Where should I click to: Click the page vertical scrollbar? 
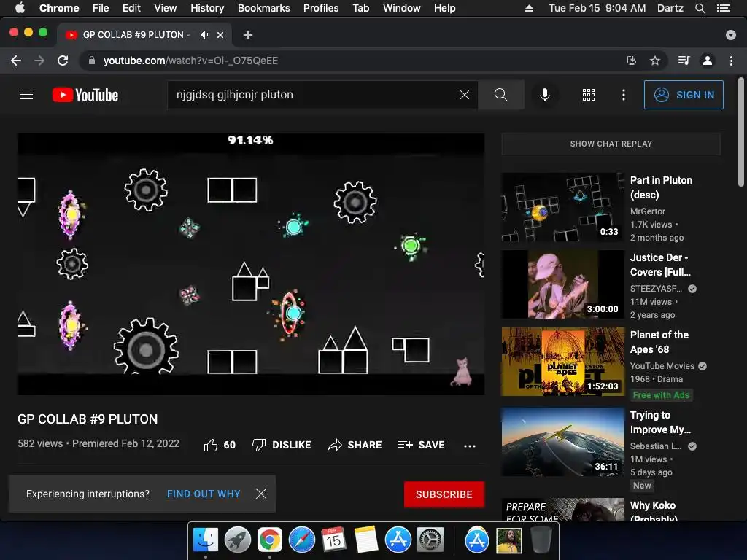[741, 133]
